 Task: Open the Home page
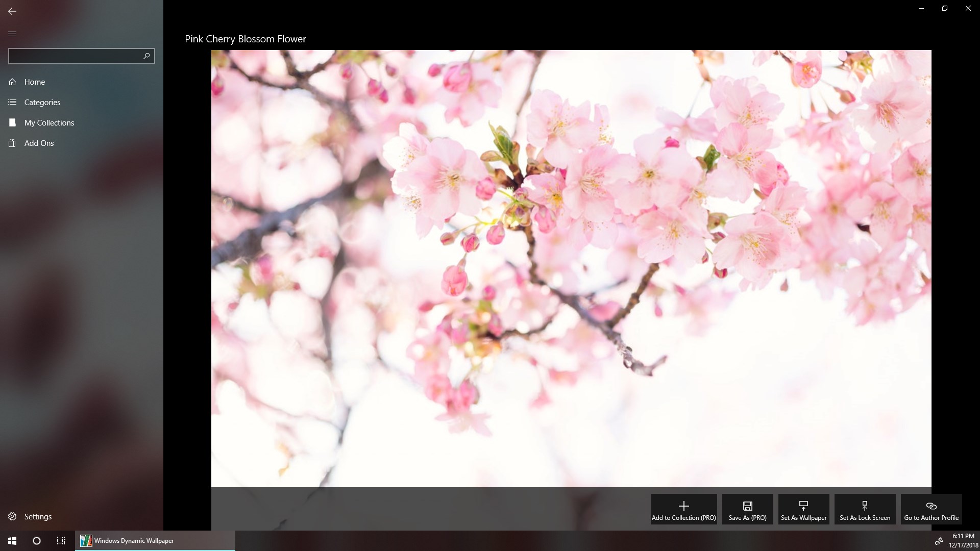click(x=35, y=82)
